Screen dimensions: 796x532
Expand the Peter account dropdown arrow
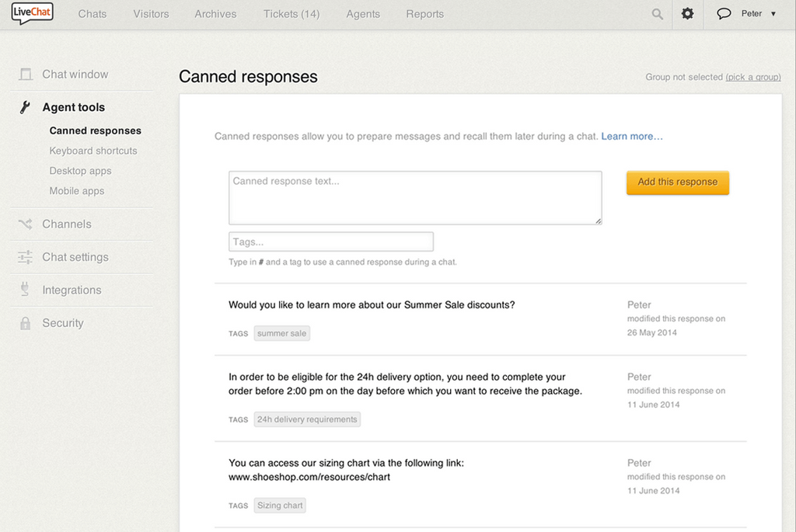pyautogui.click(x=773, y=14)
